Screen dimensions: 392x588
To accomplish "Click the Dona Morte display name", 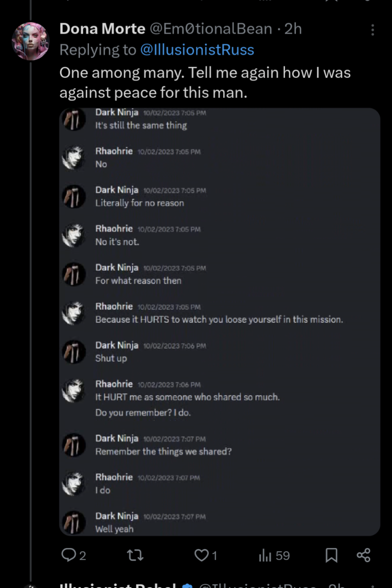I will point(102,29).
